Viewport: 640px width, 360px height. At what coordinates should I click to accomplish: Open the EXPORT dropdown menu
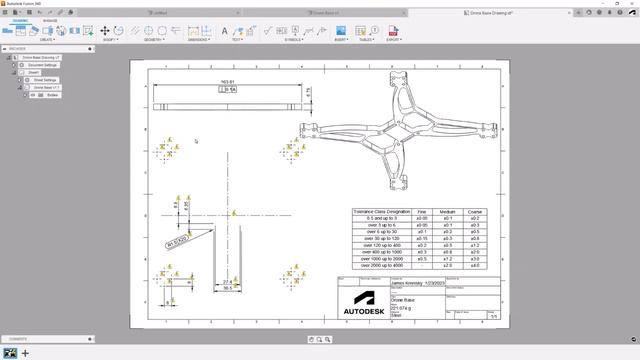tap(394, 40)
